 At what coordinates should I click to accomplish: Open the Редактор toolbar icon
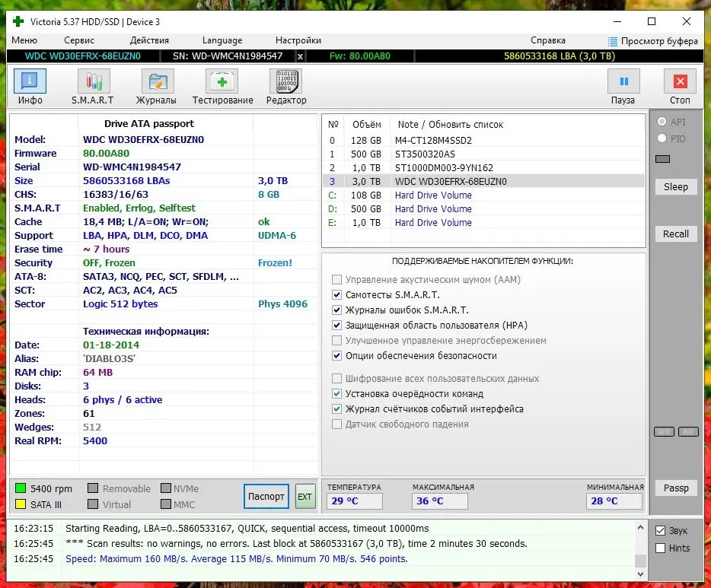coord(285,81)
